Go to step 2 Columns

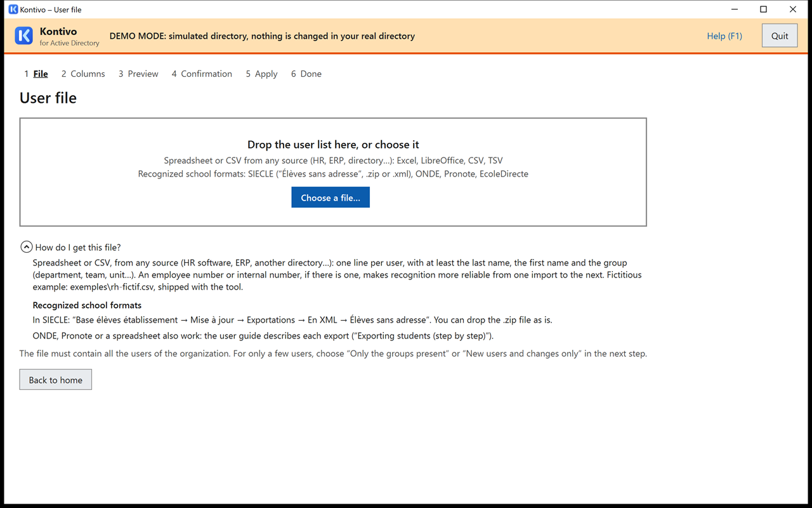(83, 74)
